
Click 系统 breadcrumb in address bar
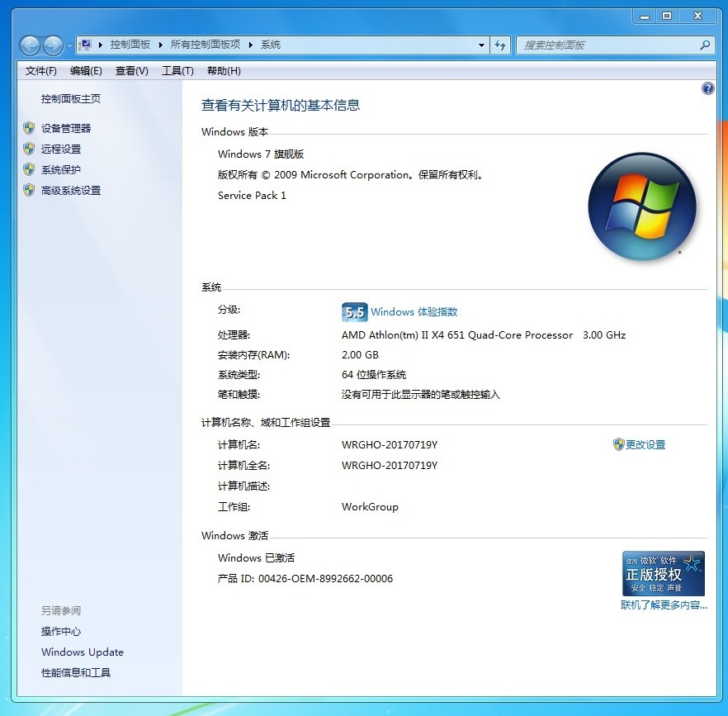point(271,45)
